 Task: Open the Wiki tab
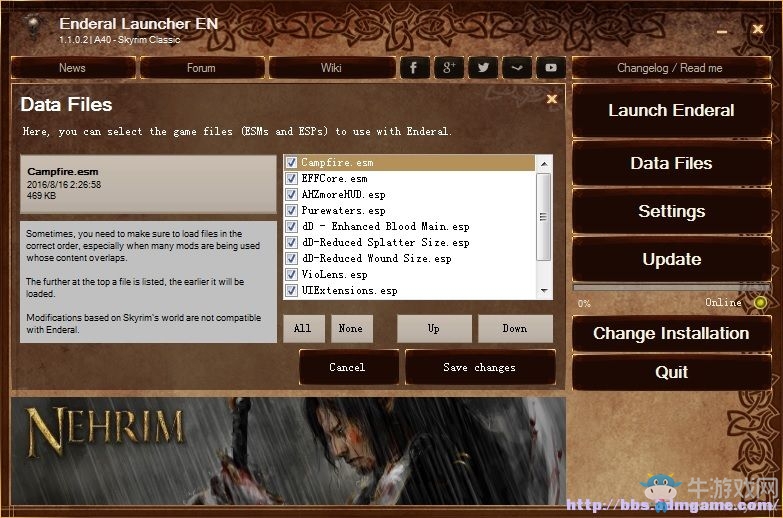332,68
